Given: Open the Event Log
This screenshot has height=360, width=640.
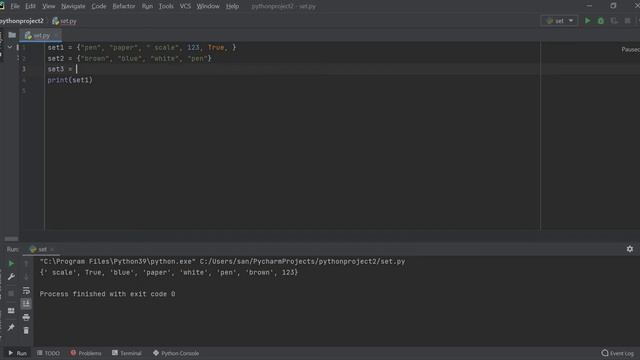Looking at the screenshot, I should 618,353.
